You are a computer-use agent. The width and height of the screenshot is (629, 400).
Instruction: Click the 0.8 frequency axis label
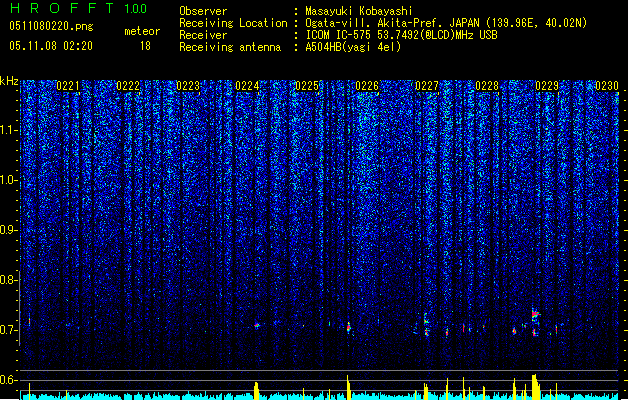point(9,280)
